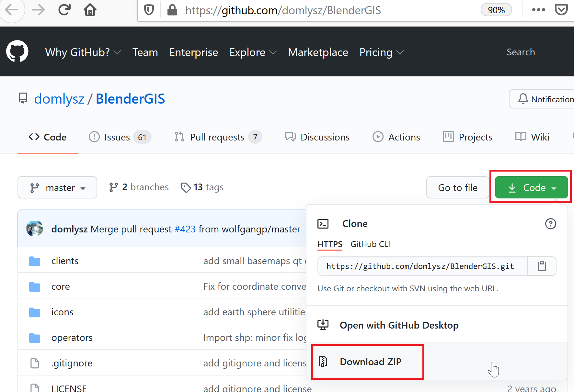
Task: Toggle the green Code dropdown button
Action: click(x=531, y=187)
